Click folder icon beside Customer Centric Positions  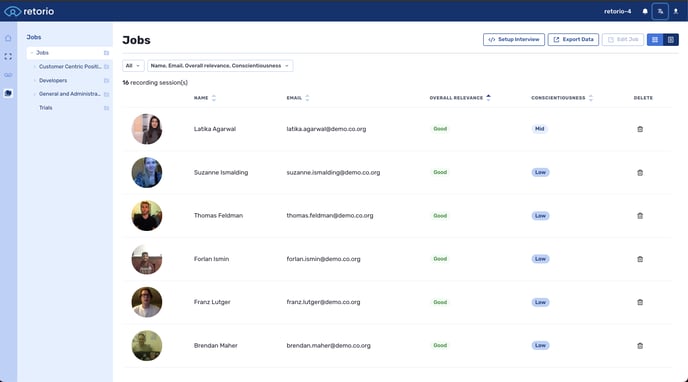[x=106, y=67]
